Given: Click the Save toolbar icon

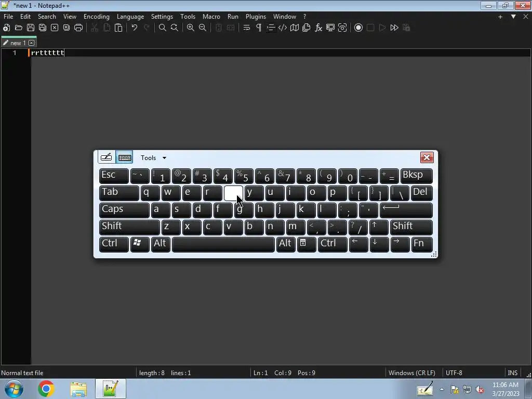Looking at the screenshot, I should [x=31, y=28].
